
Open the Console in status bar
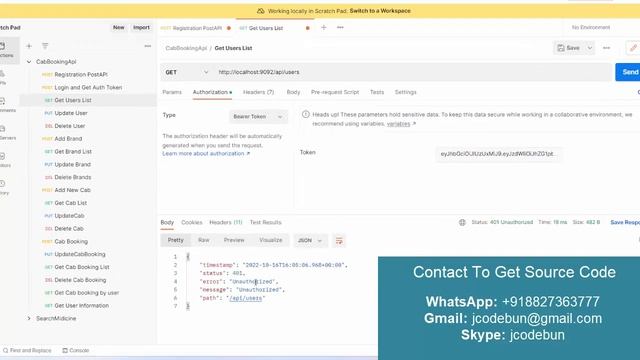[x=76, y=351]
